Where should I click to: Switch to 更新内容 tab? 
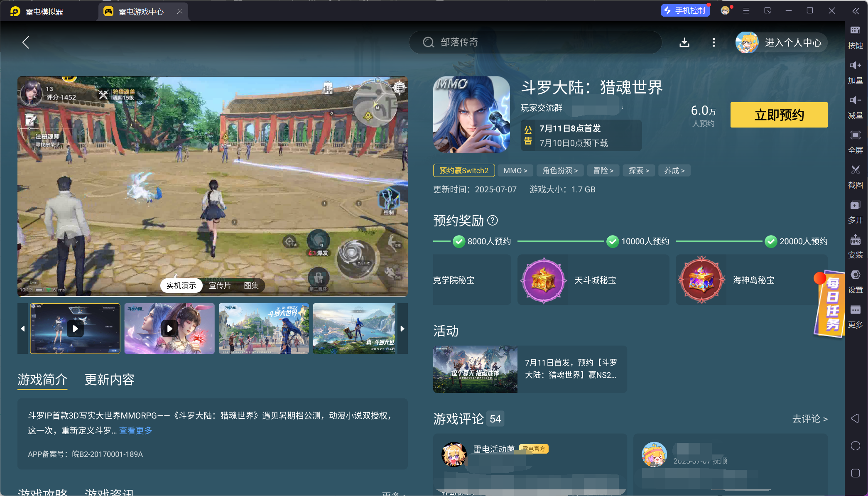110,379
